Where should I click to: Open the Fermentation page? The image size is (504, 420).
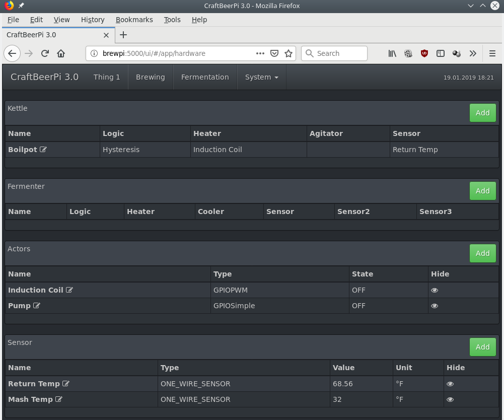pyautogui.click(x=205, y=77)
